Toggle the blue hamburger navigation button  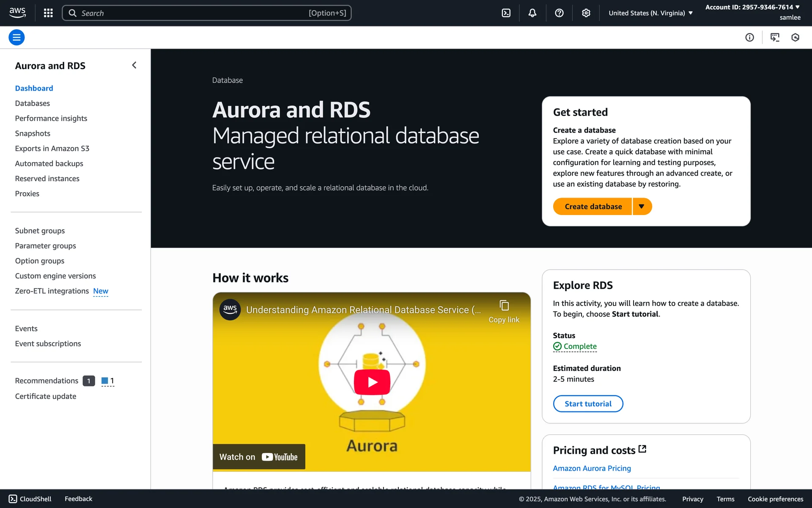tap(16, 37)
